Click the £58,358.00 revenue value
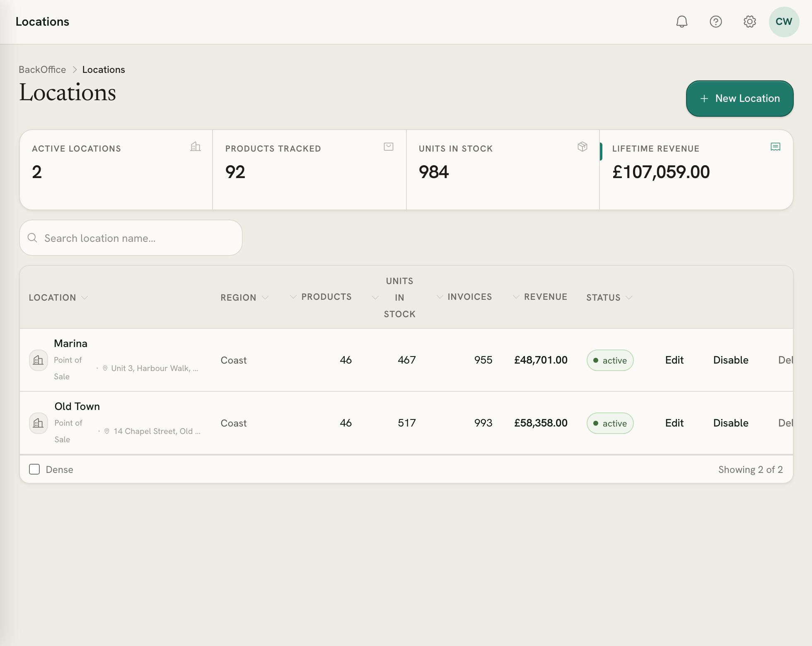Screen dimensions: 812x646 point(541,423)
